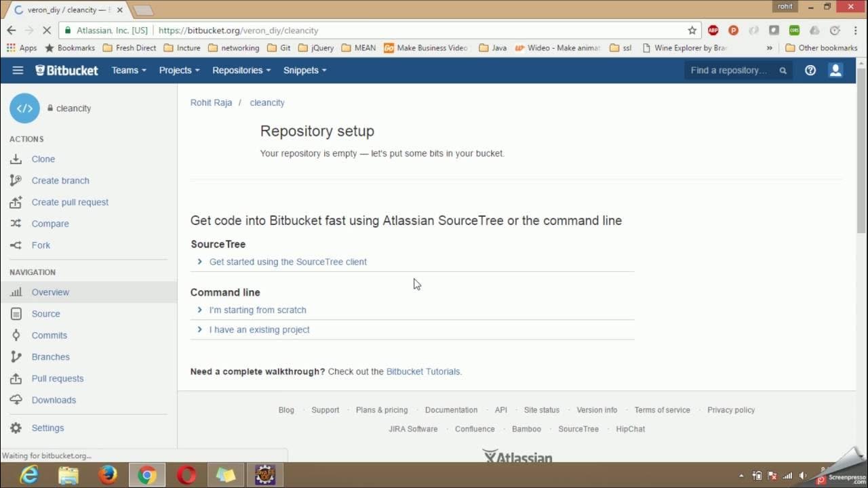Go to Commits in the navigation

[x=49, y=335]
